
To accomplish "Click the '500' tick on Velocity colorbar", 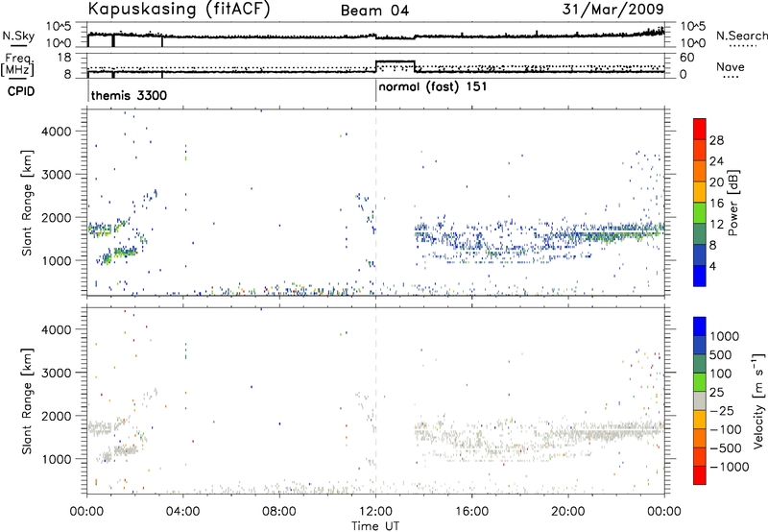I will 721,354.
